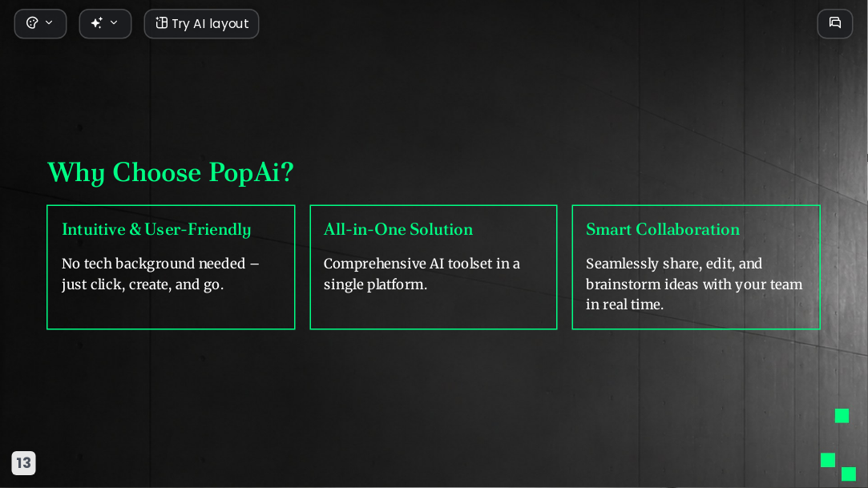Click the 'Intuitive & User-Friendly' heading
This screenshot has height=488, width=868.
pyautogui.click(x=156, y=230)
